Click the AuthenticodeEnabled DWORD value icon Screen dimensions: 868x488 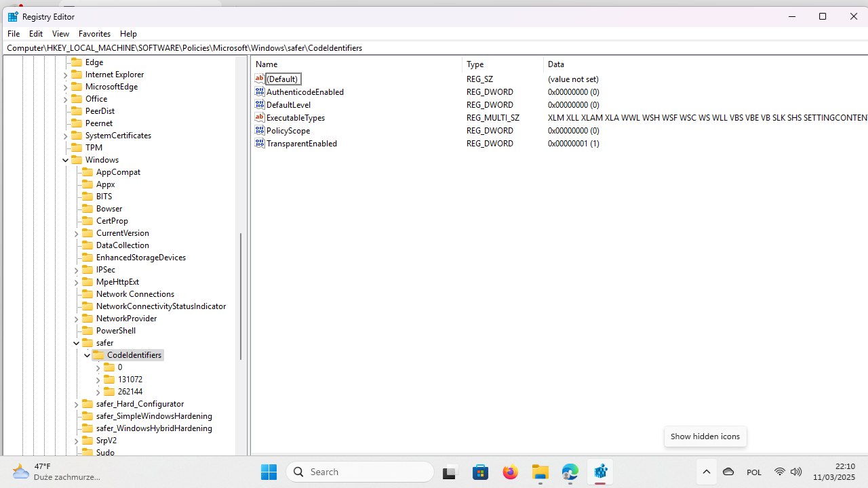[x=259, y=91]
